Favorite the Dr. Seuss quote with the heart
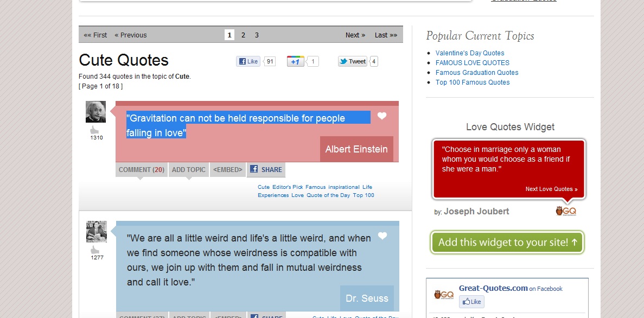The height and width of the screenshot is (318, 644). tap(382, 236)
